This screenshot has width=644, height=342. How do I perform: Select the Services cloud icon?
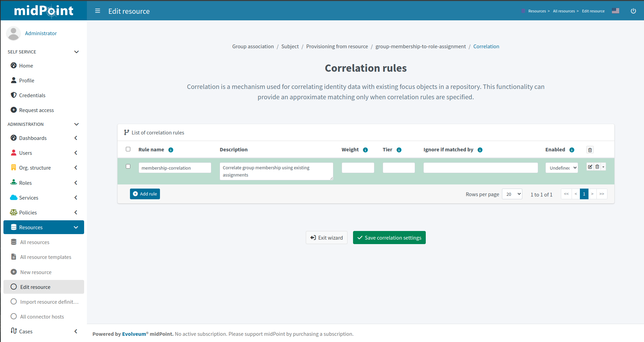click(x=14, y=197)
